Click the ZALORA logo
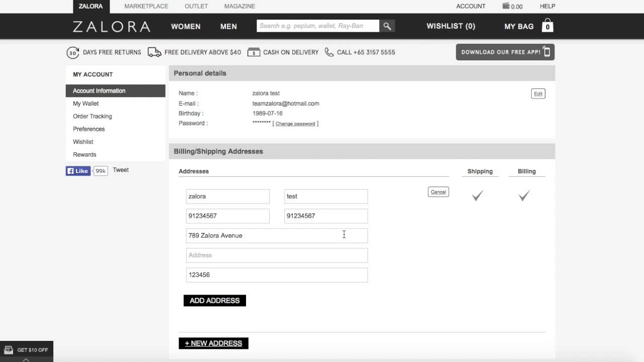 coord(111,26)
